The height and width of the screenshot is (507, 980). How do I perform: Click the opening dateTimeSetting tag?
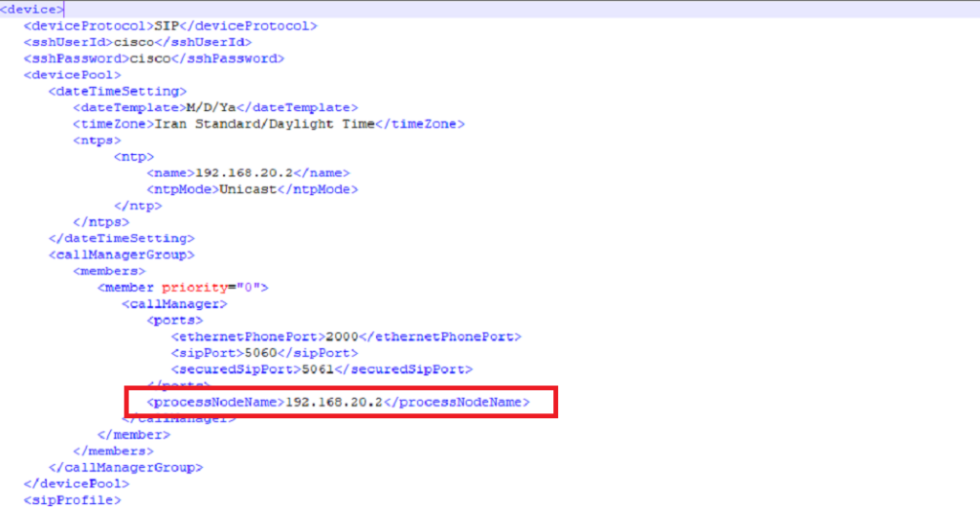click(x=118, y=91)
